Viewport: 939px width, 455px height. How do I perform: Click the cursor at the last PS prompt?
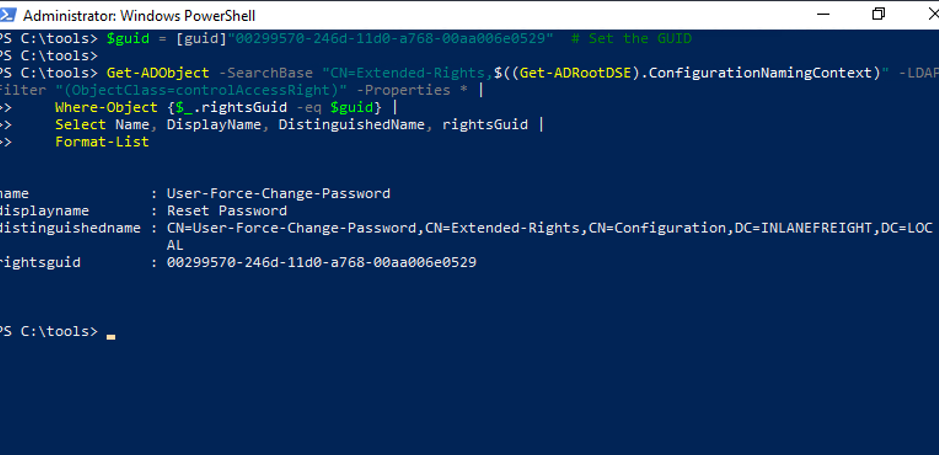111,332
